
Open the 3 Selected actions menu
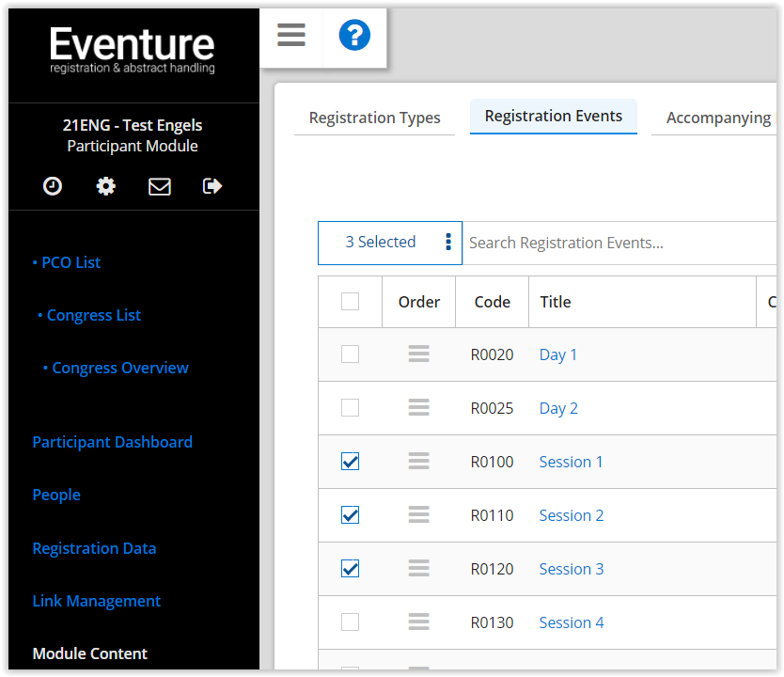447,242
